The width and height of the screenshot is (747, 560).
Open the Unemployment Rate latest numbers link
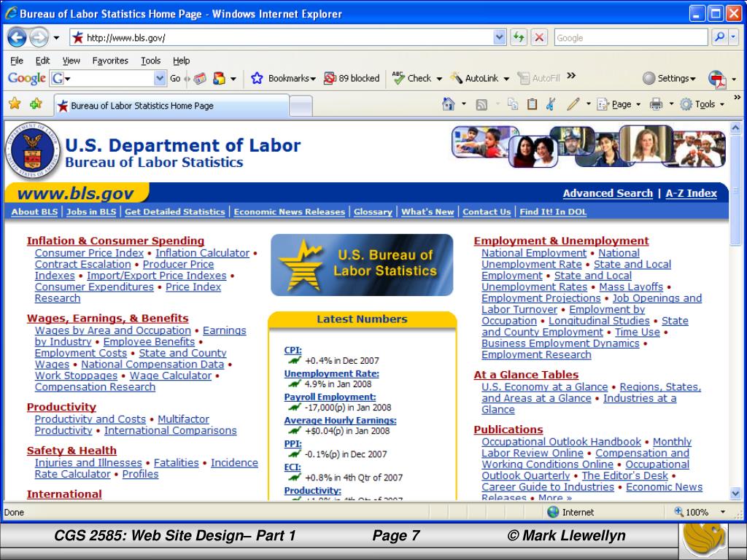332,374
